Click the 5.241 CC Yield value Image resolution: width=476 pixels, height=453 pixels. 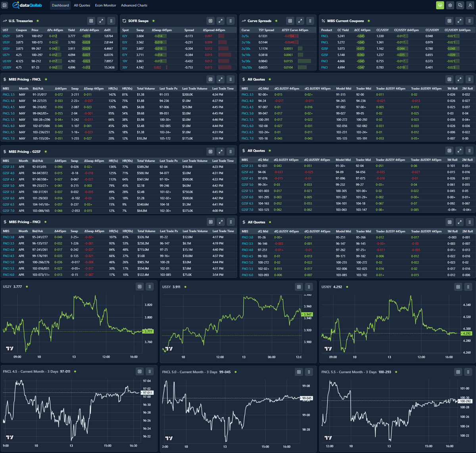[341, 36]
